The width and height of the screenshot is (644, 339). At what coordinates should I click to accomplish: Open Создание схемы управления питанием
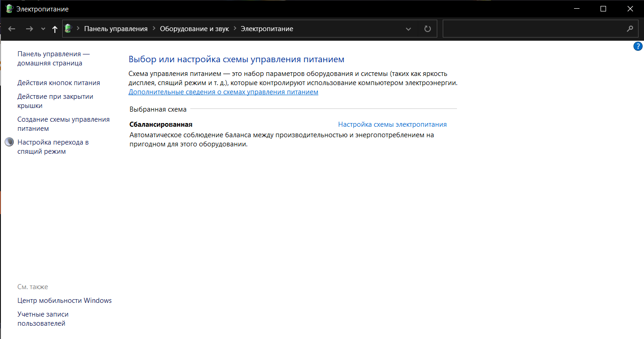(64, 124)
